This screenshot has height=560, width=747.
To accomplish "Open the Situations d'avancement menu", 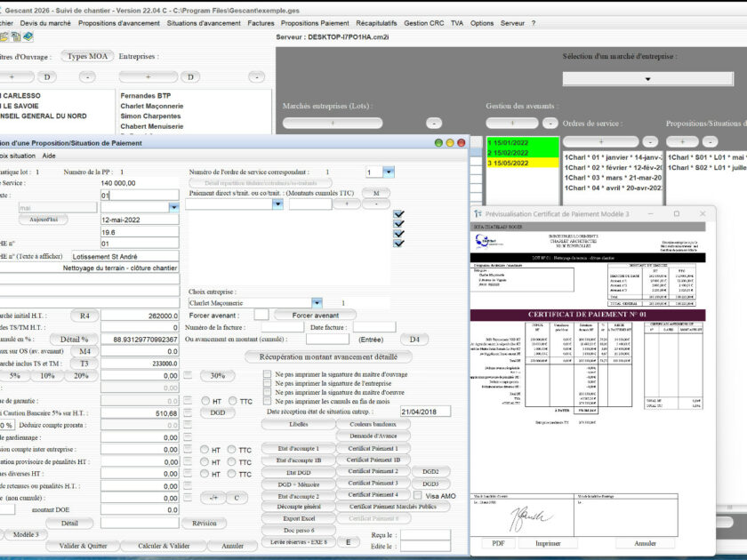I will (x=204, y=23).
